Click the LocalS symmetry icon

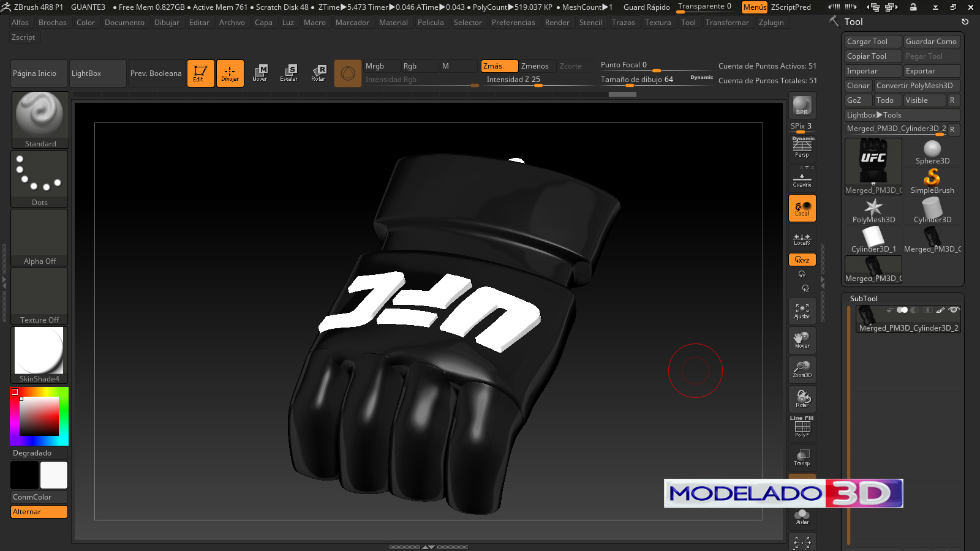click(x=802, y=238)
